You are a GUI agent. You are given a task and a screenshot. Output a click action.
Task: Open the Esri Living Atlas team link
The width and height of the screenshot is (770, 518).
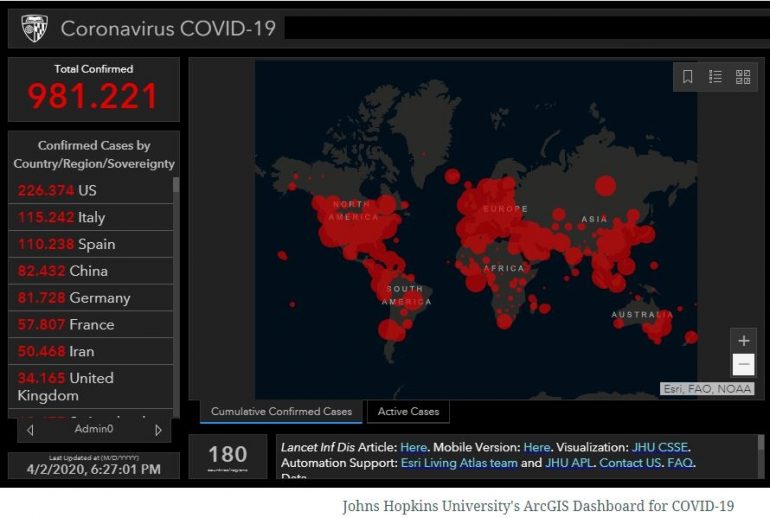click(459, 463)
